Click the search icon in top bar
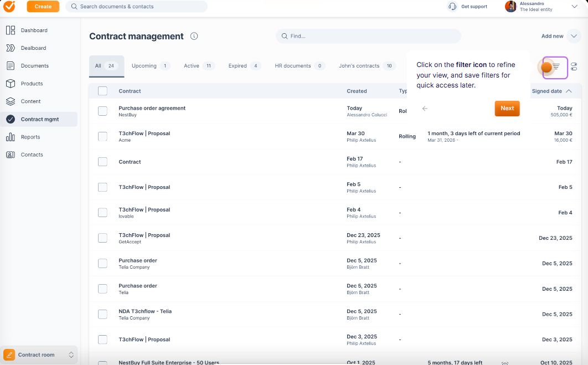The height and width of the screenshot is (365, 588). click(x=74, y=7)
